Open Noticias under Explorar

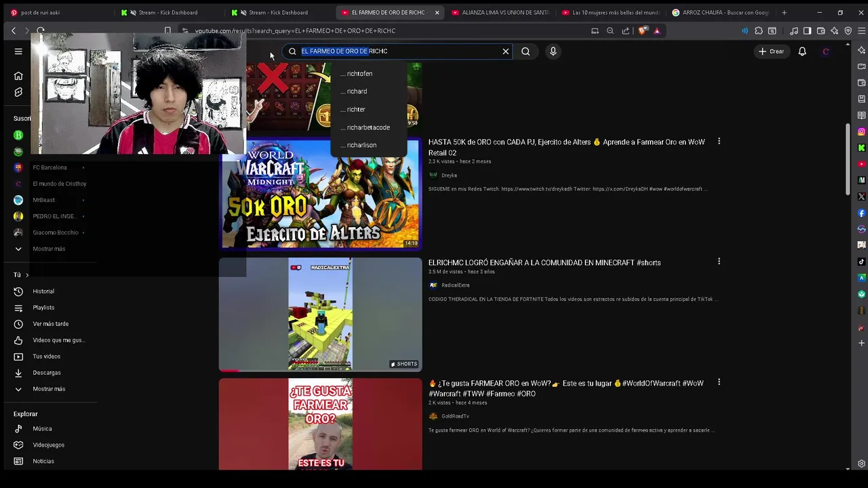43,462
